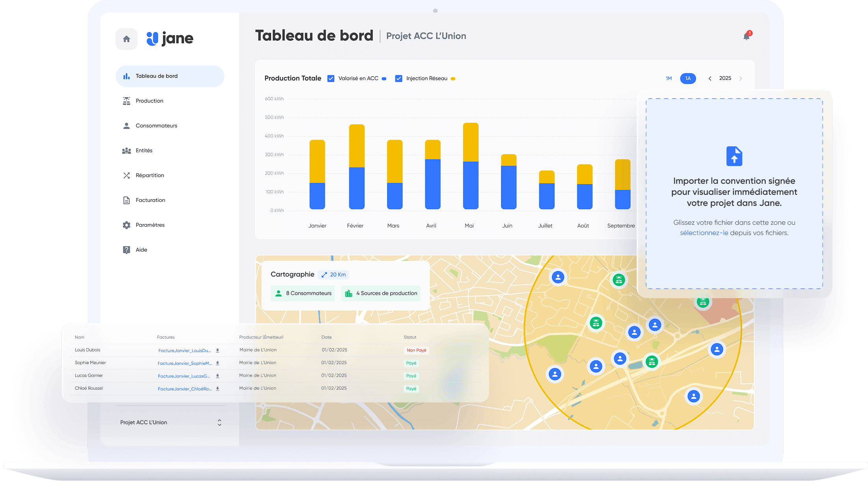Click the file upload icon
Viewport: 868px width, 491px height.
click(x=734, y=156)
